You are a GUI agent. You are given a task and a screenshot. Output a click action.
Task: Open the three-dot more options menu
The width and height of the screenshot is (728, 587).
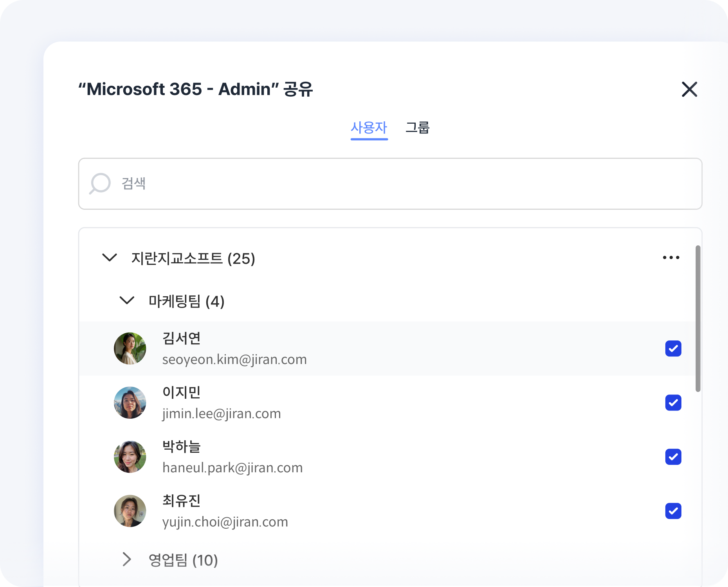(x=671, y=257)
